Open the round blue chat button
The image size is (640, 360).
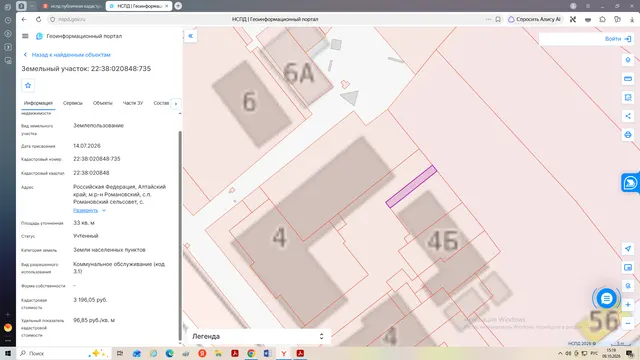(x=606, y=299)
